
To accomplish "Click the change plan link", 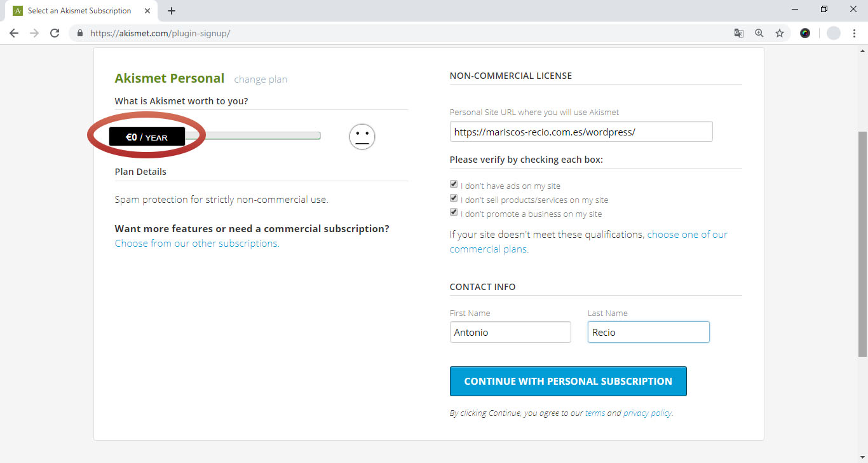I will coord(261,79).
